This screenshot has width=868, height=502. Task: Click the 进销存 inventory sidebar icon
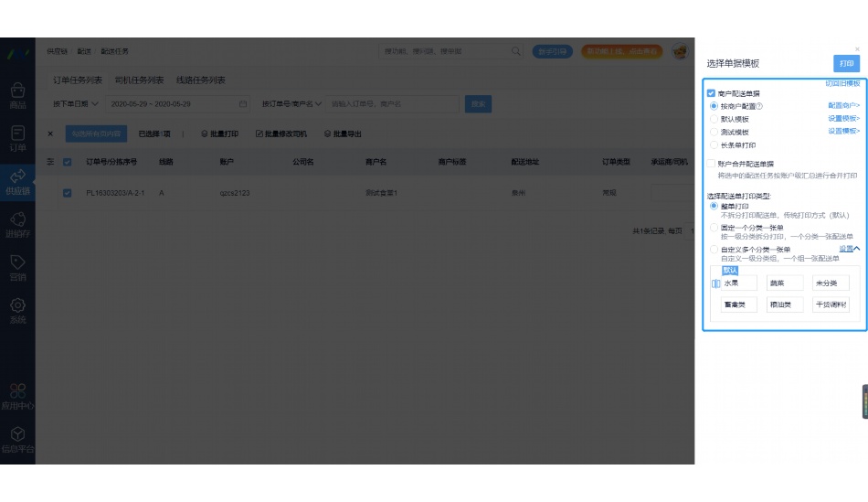pos(17,219)
